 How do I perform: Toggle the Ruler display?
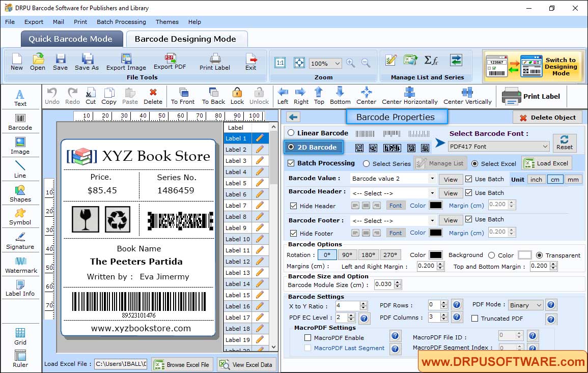(x=20, y=359)
